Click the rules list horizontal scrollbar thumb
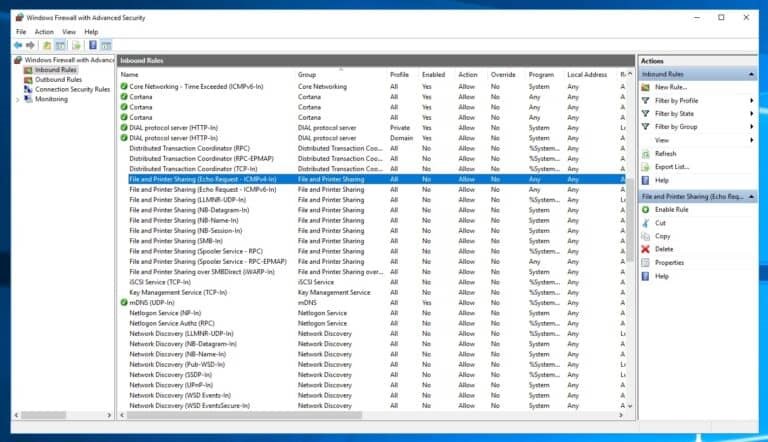 244,415
